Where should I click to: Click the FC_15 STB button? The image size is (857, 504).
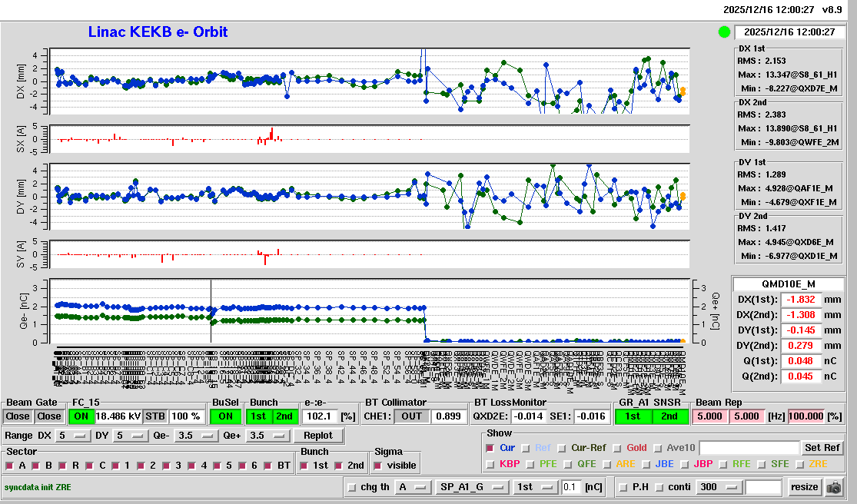(x=155, y=416)
